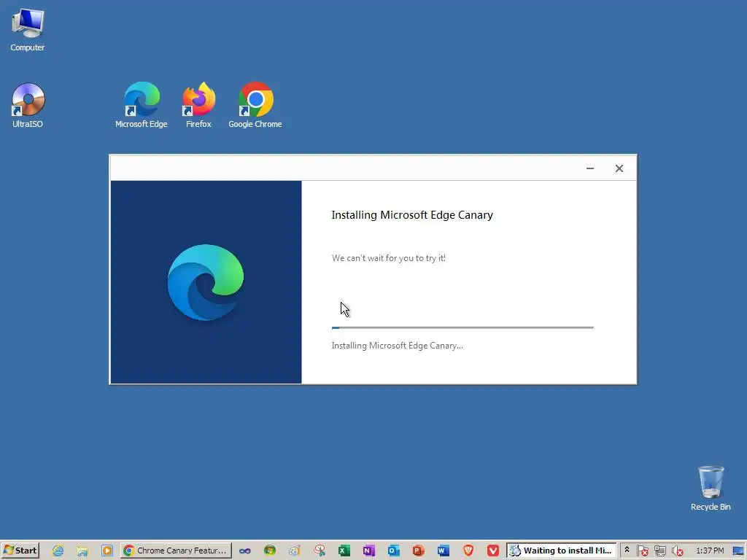Launch Paint from the taskbar
The image size is (747, 560).
point(295,551)
